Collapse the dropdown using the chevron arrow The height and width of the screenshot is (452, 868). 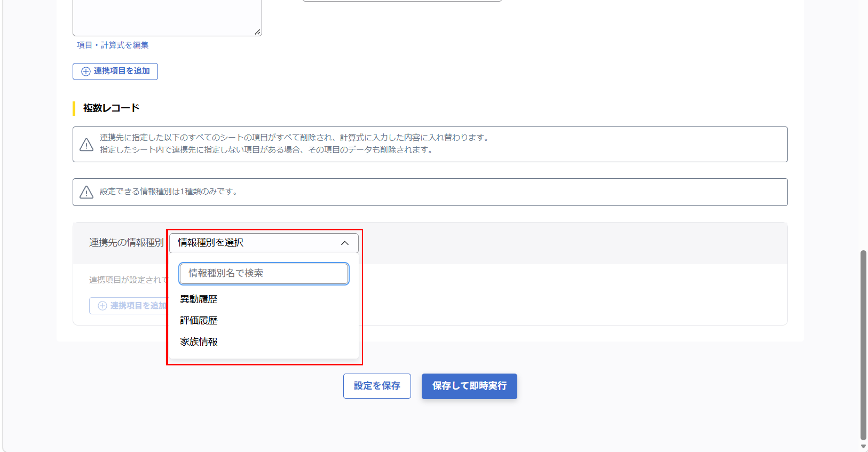tap(344, 243)
